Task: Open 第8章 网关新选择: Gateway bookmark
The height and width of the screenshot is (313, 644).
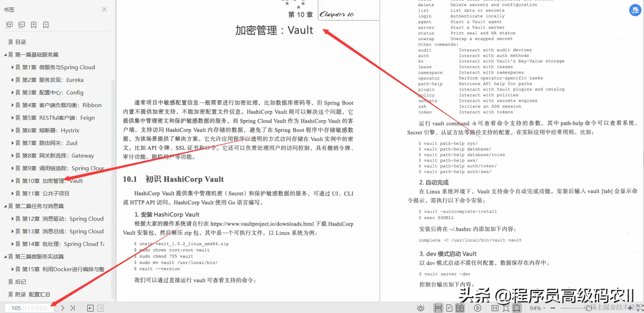Action: pos(58,156)
